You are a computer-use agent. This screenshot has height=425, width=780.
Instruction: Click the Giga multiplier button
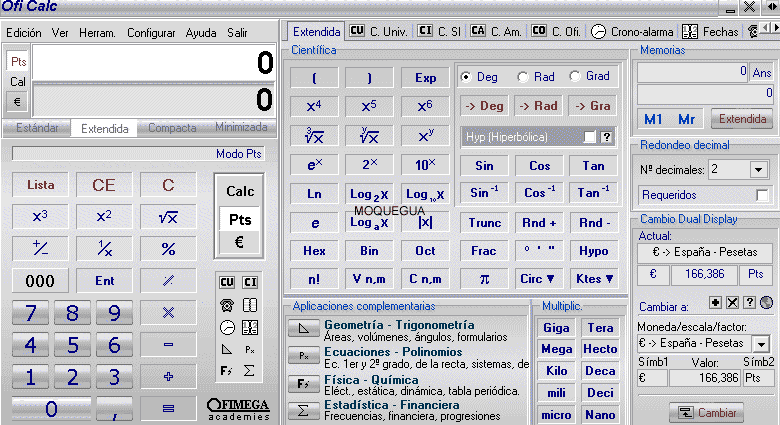coord(556,328)
